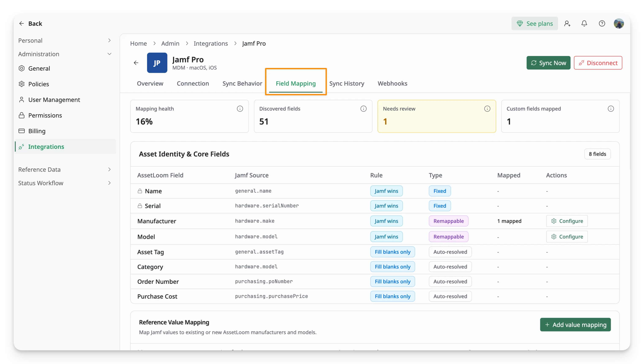Open the user profile avatar
This screenshot has width=644, height=364.
pos(619,23)
